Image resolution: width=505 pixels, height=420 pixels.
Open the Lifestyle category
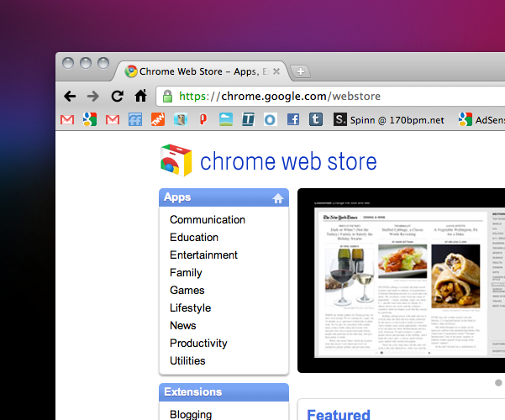click(x=191, y=308)
